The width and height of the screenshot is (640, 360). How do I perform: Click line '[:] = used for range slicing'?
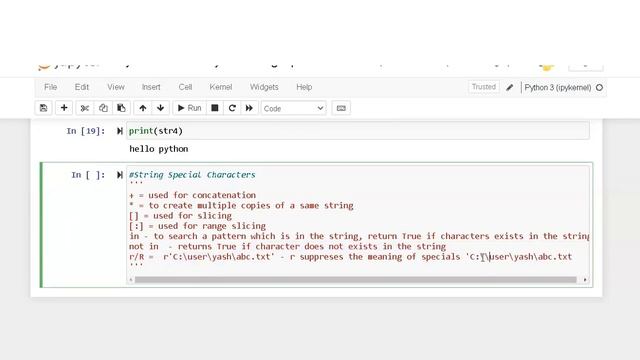(198, 226)
